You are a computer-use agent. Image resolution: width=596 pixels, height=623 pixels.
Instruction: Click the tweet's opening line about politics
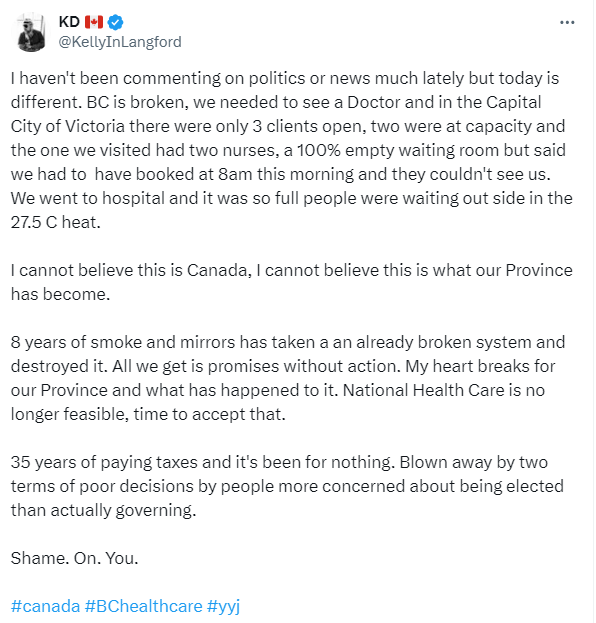(285, 79)
